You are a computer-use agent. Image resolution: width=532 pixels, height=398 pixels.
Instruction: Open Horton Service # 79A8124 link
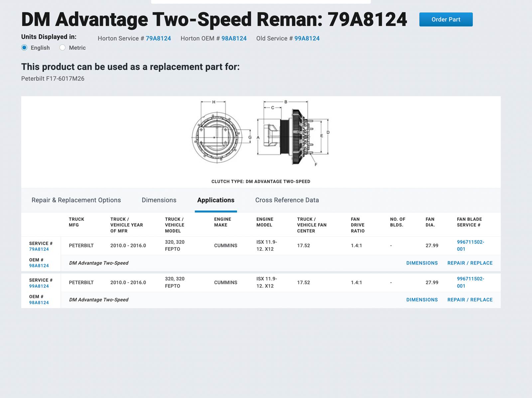(158, 38)
